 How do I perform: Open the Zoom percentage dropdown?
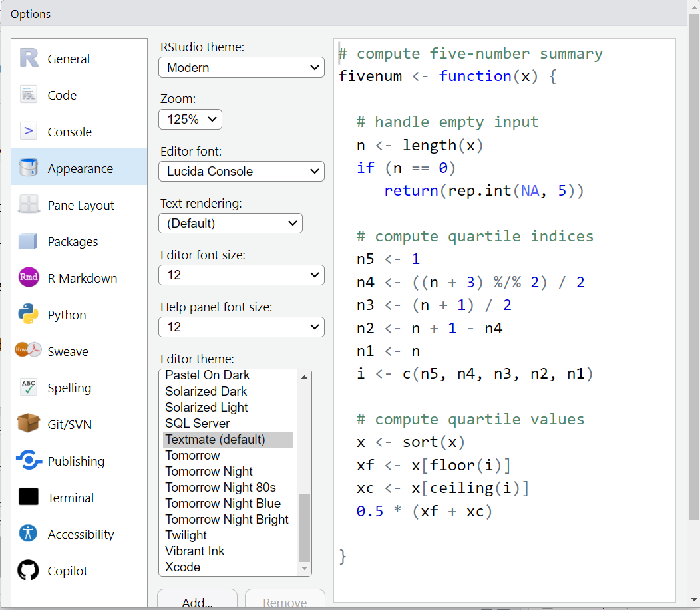point(190,119)
